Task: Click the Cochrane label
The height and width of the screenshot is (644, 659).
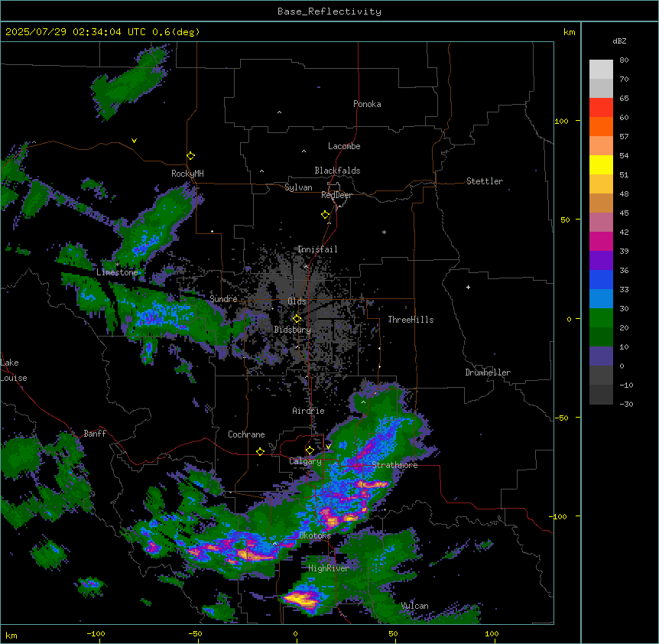Action: (x=246, y=434)
